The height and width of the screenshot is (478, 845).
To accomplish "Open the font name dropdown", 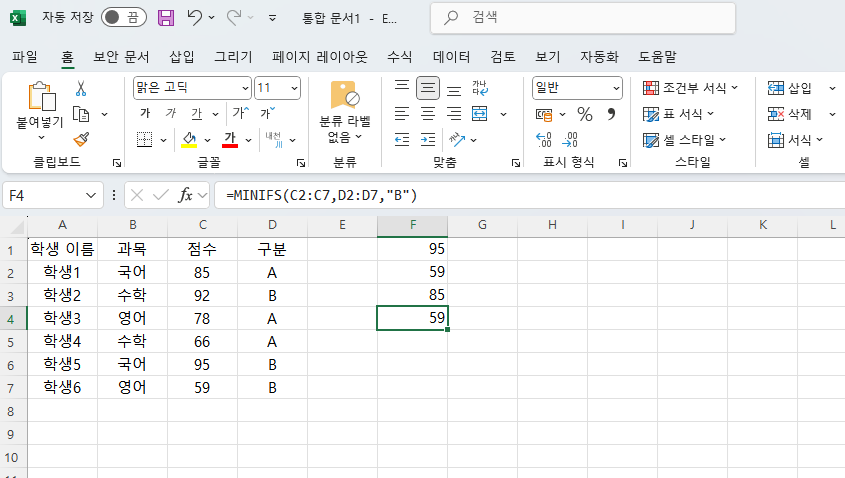I will [x=245, y=88].
